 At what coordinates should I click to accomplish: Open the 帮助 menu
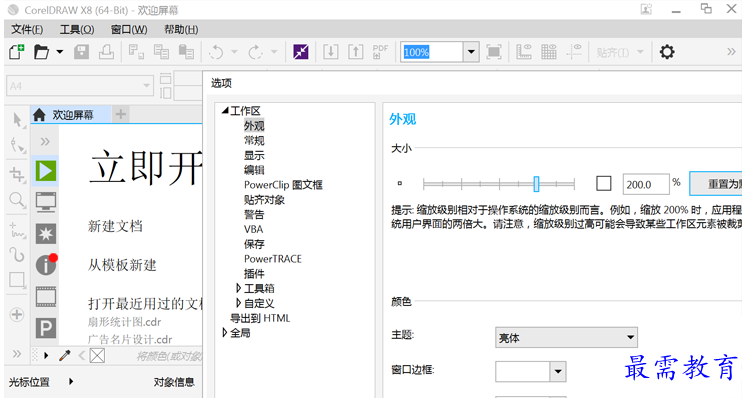tap(181, 29)
